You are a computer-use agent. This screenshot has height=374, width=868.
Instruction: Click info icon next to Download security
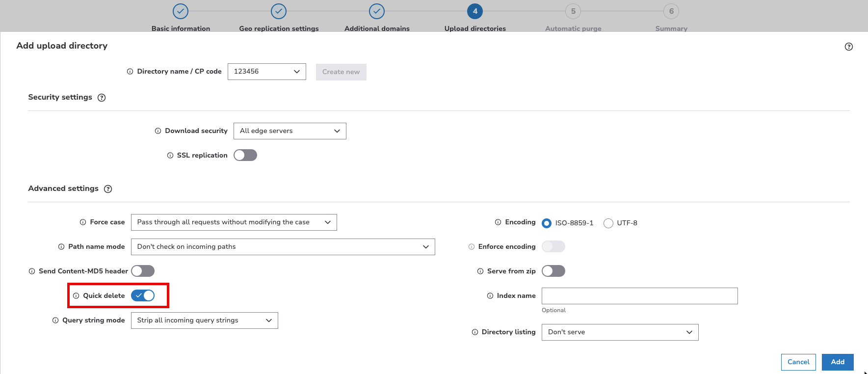coord(158,131)
